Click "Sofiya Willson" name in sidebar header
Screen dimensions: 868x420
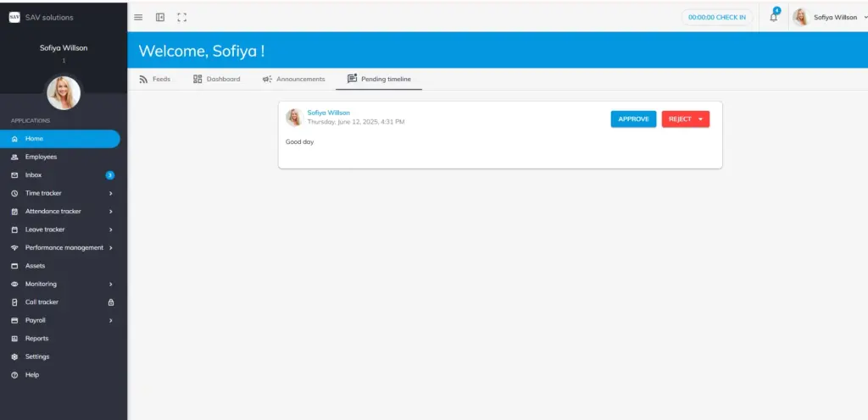tap(64, 48)
